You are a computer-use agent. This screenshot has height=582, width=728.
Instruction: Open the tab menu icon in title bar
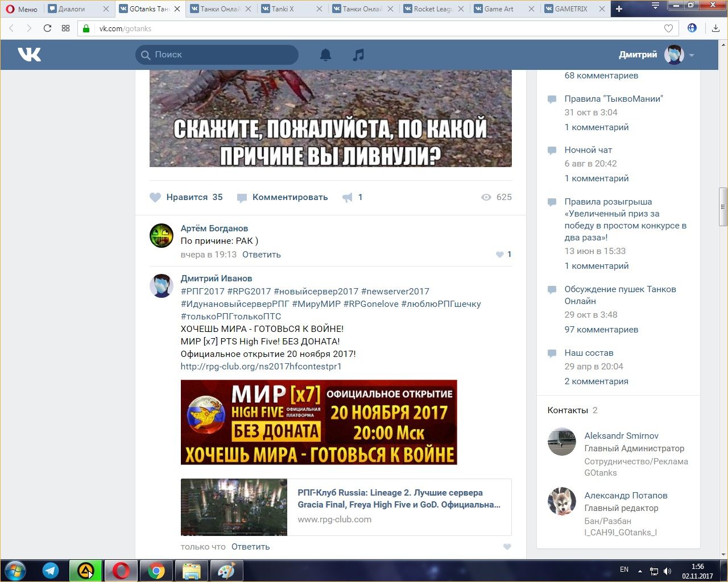coord(655,6)
